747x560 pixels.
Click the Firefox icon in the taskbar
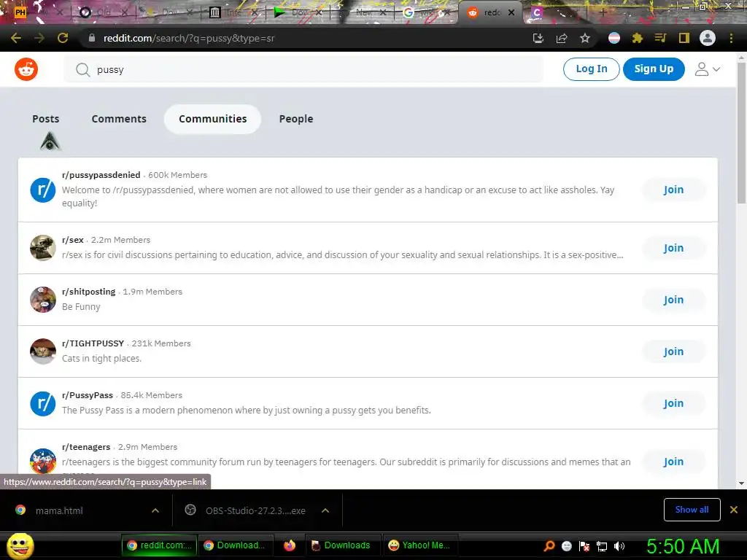tap(289, 545)
